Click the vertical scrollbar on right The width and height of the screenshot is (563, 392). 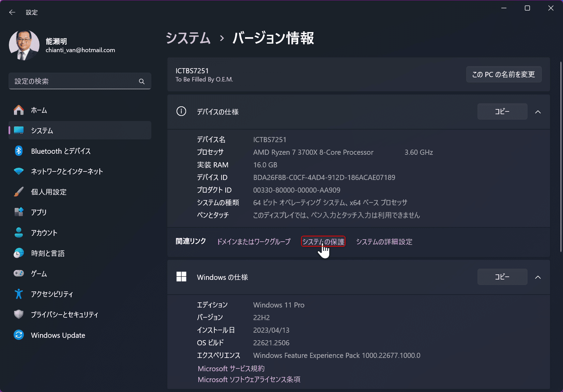pos(561,157)
